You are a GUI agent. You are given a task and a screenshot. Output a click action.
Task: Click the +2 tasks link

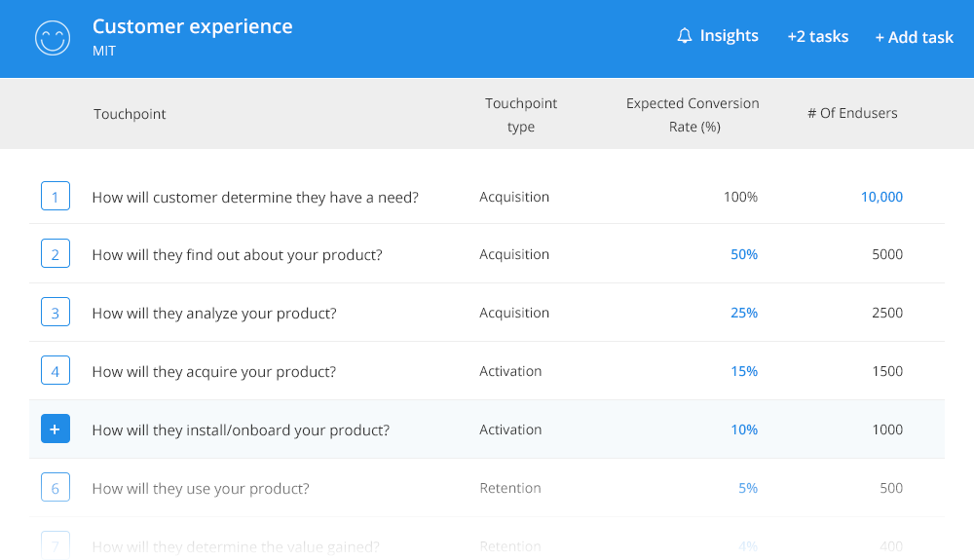tap(817, 37)
